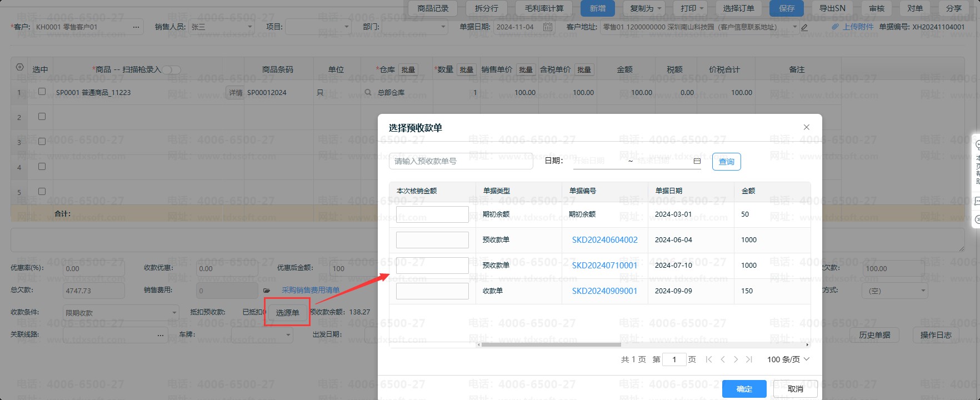Click the settings gear icon in table header
Viewport: 980px width, 400px height.
(x=19, y=67)
